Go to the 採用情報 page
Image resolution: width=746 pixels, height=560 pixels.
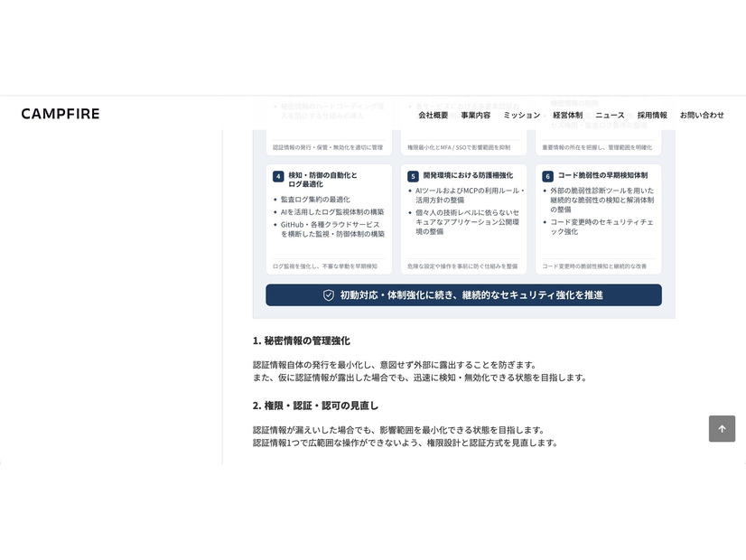[x=652, y=115]
